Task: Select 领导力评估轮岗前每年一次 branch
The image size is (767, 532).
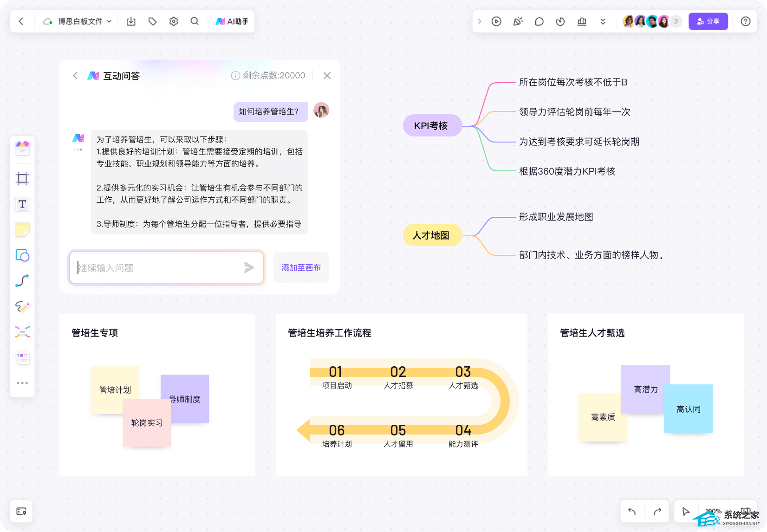Action: pyautogui.click(x=574, y=112)
